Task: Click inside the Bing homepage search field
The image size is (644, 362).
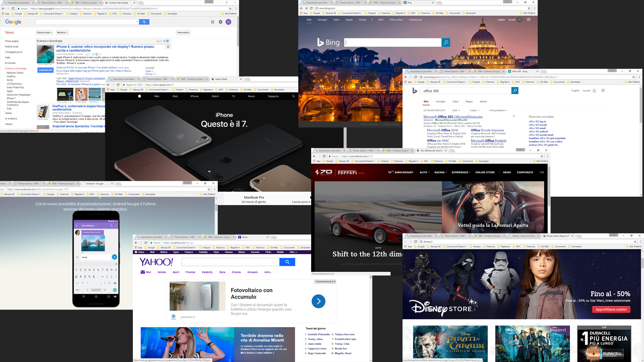Action: pos(393,42)
